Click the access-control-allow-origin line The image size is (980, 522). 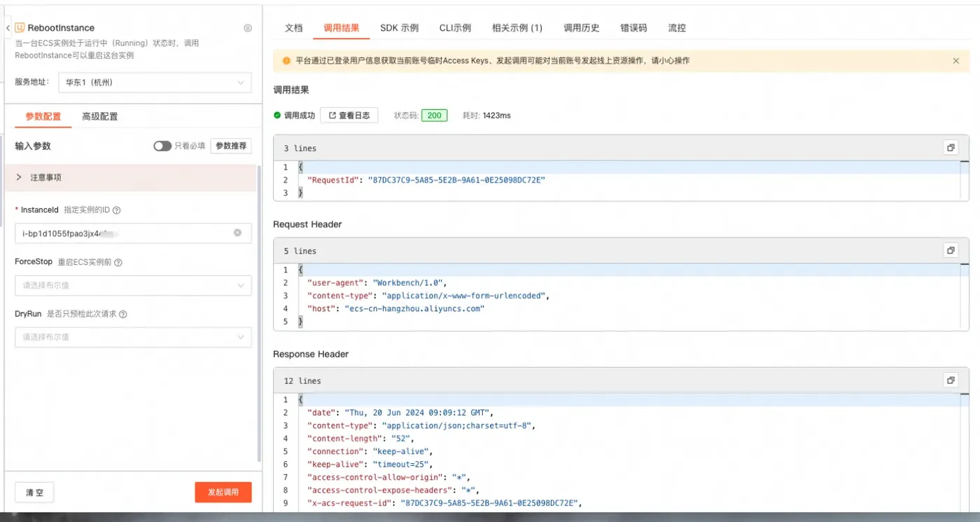[x=388, y=477]
